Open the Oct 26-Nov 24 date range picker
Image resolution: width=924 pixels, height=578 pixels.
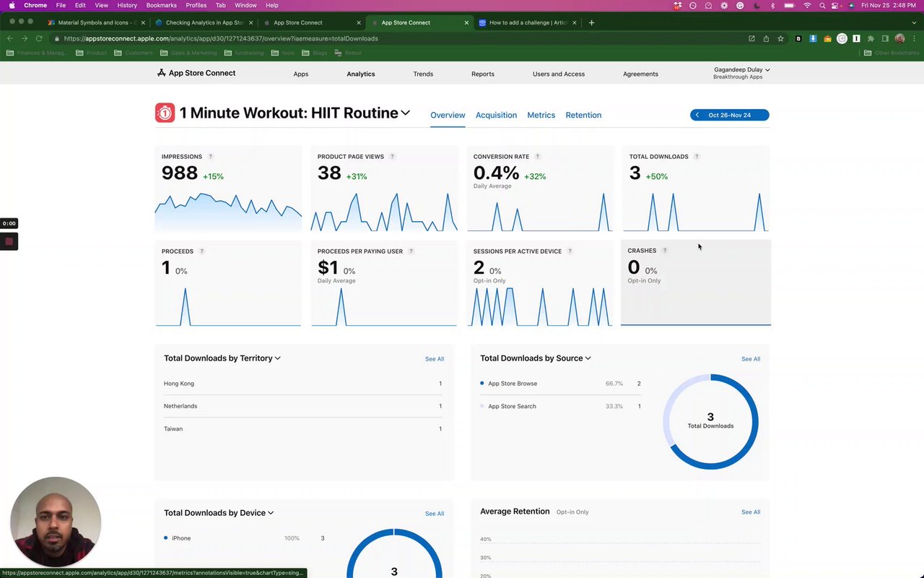coord(730,115)
